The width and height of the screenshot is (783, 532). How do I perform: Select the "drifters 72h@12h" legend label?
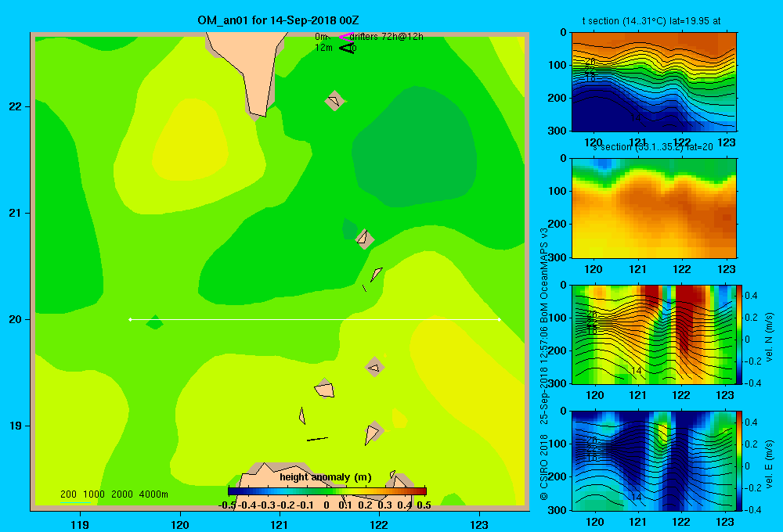tap(387, 37)
